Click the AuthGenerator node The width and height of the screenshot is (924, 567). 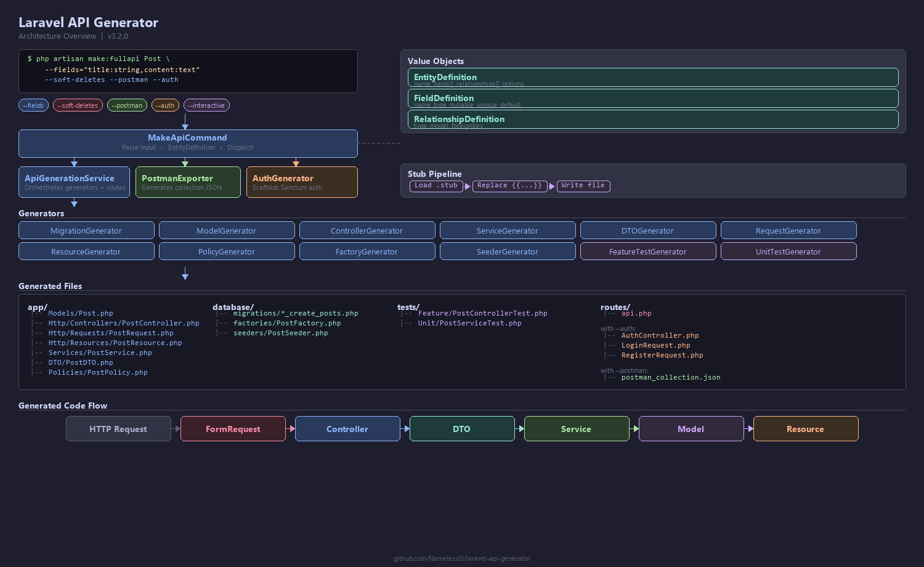pos(302,182)
